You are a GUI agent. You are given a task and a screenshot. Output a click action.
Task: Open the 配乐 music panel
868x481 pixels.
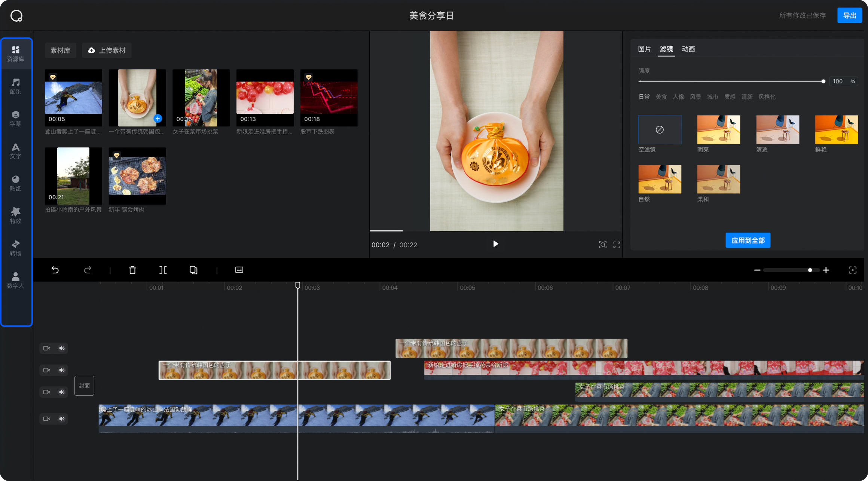15,86
